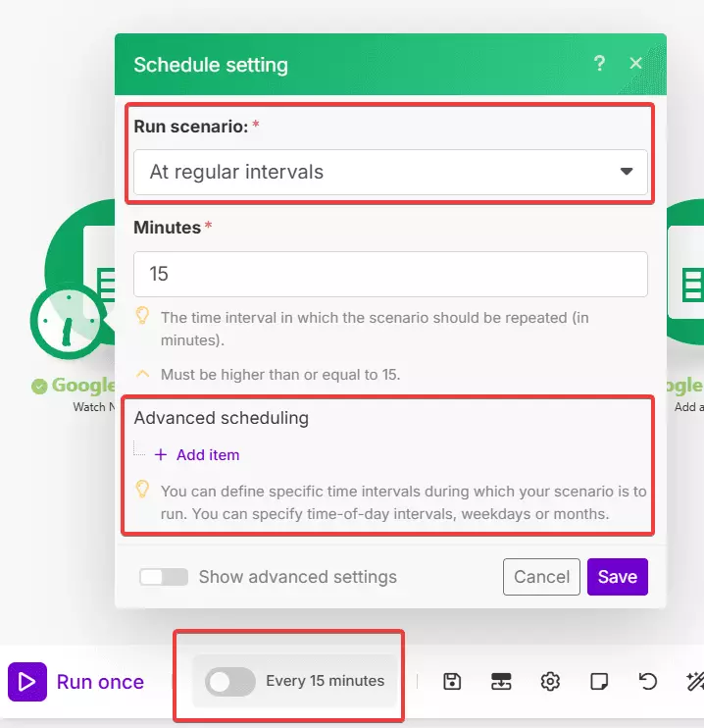704x728 pixels.
Task: Toggle Show advanced settings switch
Action: (164, 577)
